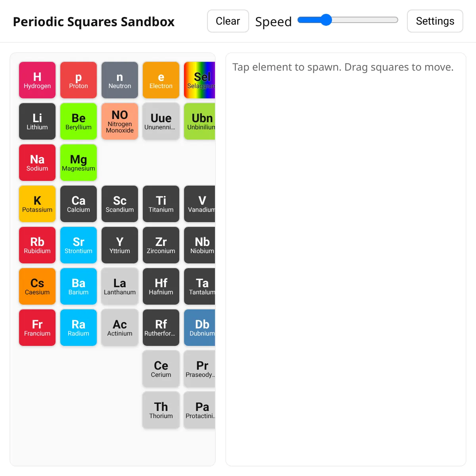476x476 pixels.
Task: Adjust the Speed slider track
Action: (348, 20)
